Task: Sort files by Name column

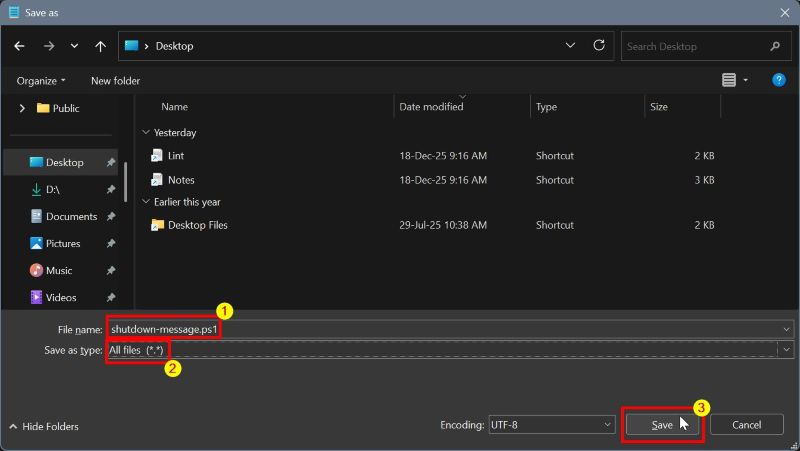Action: (174, 107)
